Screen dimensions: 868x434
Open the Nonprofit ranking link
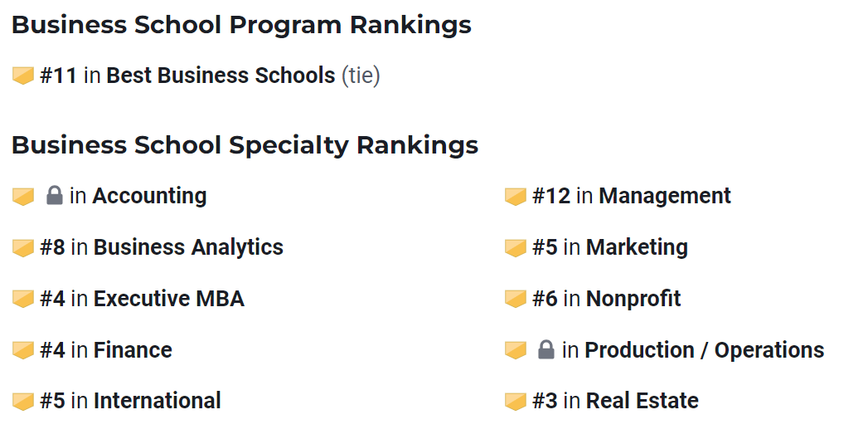click(x=633, y=298)
